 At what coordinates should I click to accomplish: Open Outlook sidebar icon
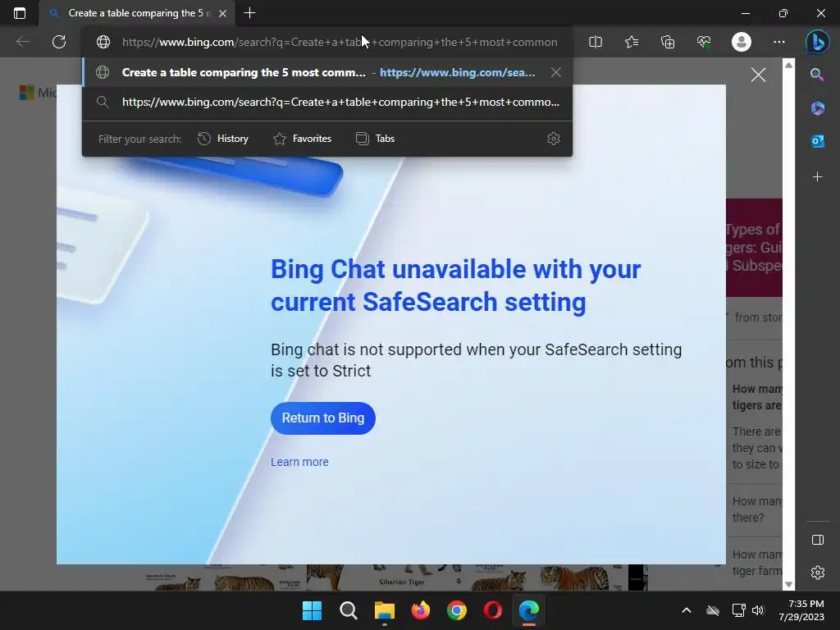click(x=817, y=141)
